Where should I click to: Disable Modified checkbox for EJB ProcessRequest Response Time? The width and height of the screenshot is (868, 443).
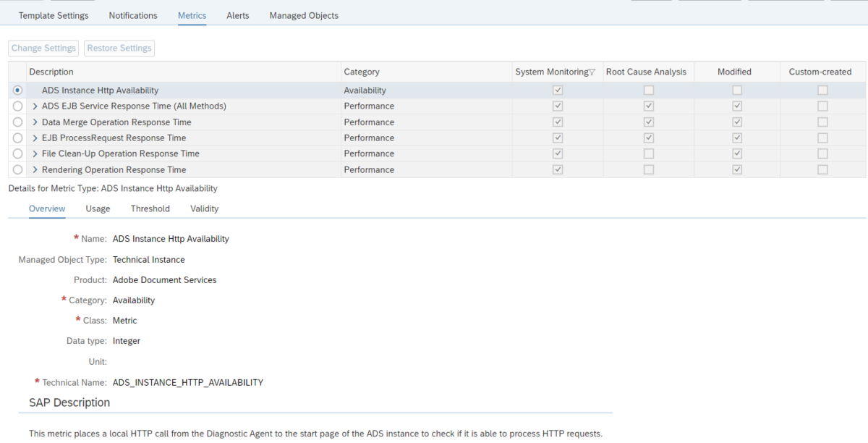coord(736,138)
